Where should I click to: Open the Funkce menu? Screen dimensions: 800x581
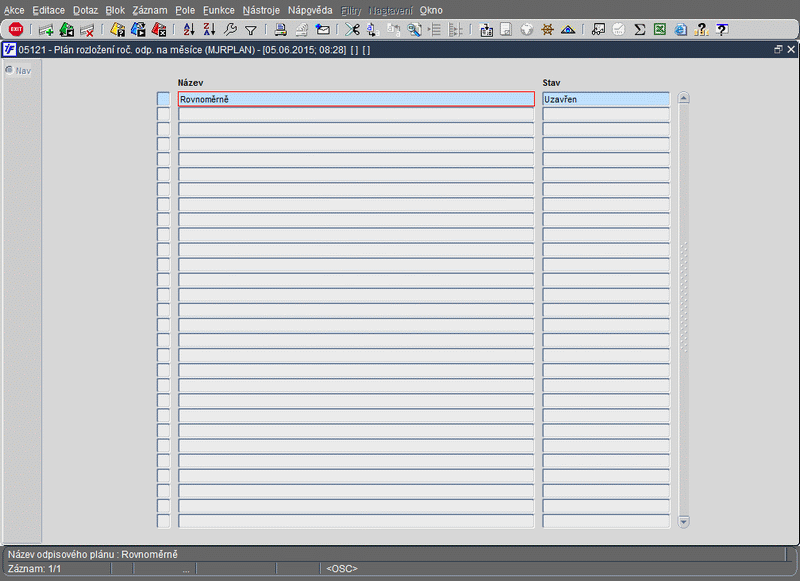click(218, 10)
